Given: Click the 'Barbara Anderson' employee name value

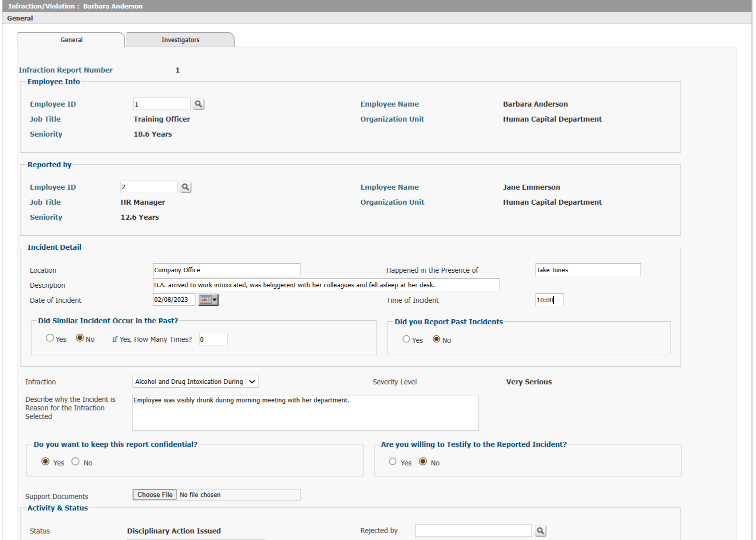Looking at the screenshot, I should pos(535,104).
